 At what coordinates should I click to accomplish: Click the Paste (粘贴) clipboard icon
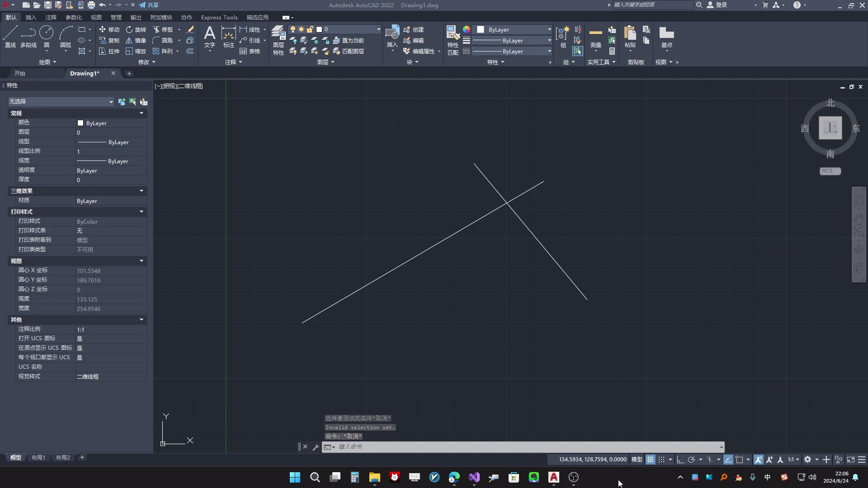(x=630, y=33)
